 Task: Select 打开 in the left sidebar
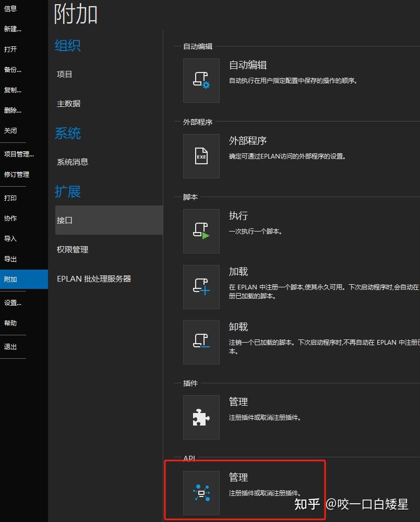pos(10,49)
